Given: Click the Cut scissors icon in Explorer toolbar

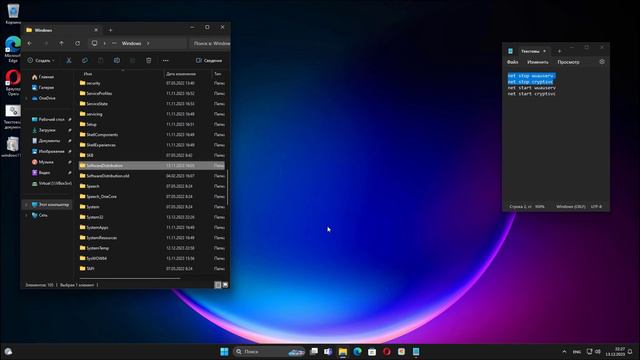Looking at the screenshot, I should (69, 60).
